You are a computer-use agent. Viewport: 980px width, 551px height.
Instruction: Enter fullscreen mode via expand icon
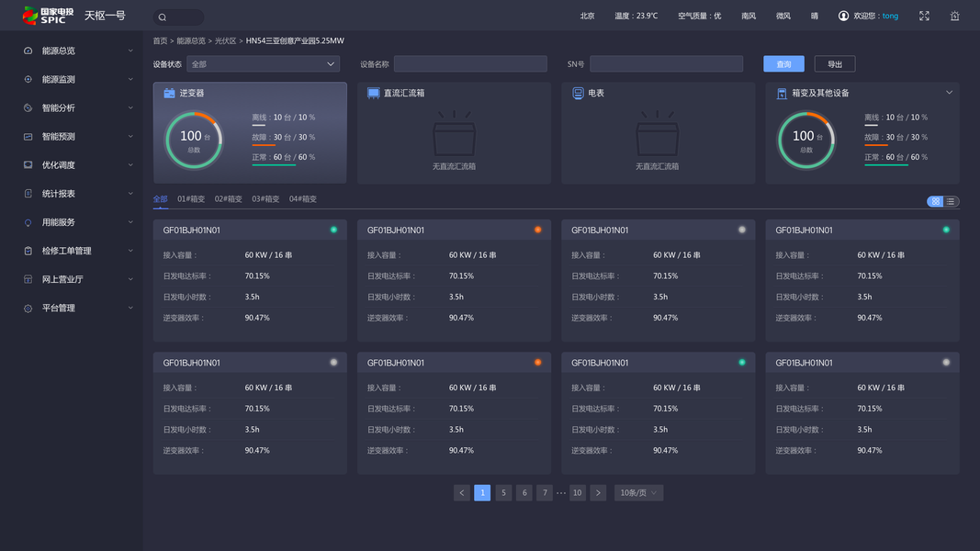(924, 16)
